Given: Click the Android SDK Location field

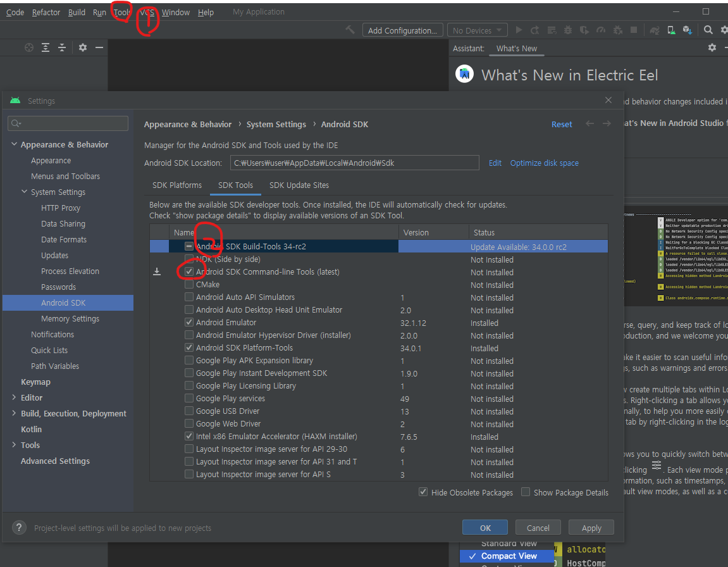Looking at the screenshot, I should click(355, 163).
